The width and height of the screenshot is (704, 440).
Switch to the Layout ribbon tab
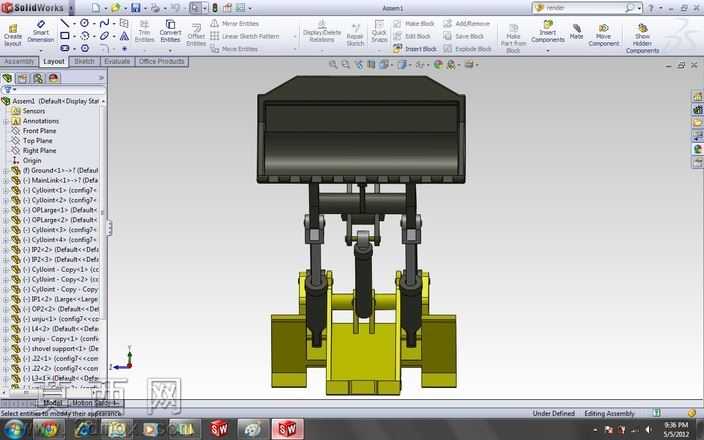click(54, 62)
